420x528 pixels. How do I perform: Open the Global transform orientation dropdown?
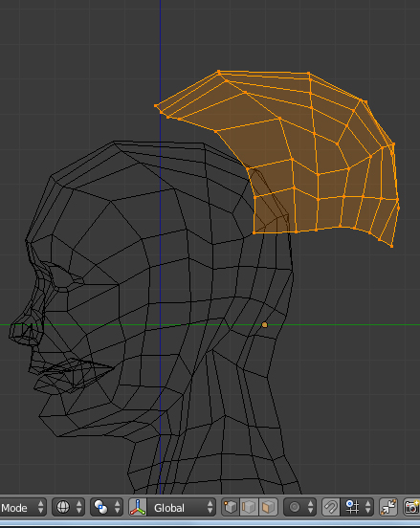click(x=182, y=507)
